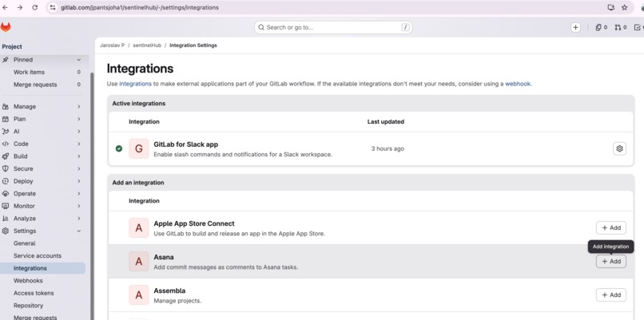The height and width of the screenshot is (320, 644).
Task: Click the Asana integration avatar
Action: [x=139, y=261]
